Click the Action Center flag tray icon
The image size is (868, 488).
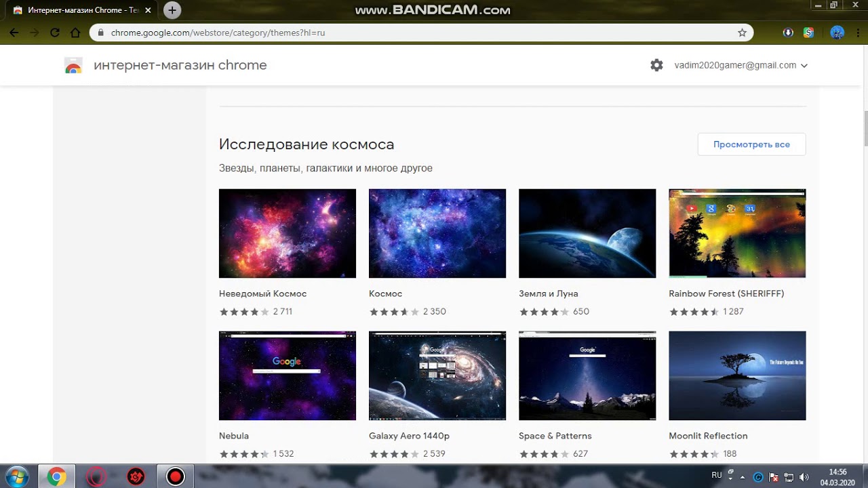[774, 477]
